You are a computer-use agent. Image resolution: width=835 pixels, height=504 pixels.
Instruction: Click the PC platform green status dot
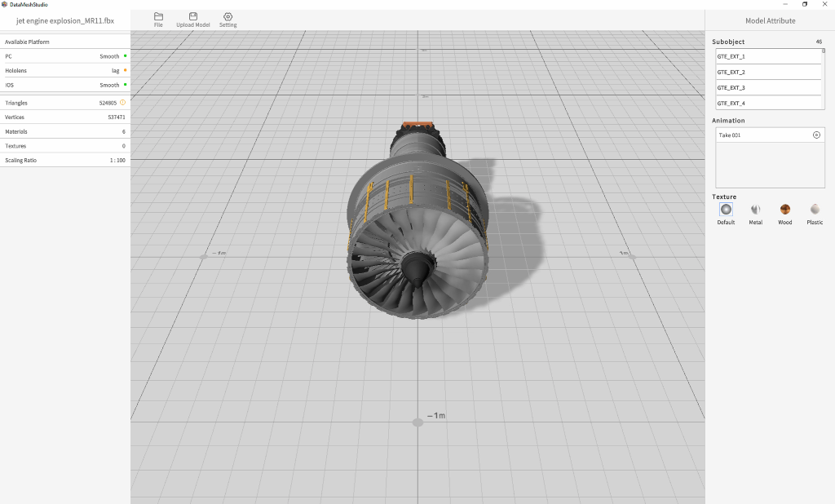coord(125,56)
